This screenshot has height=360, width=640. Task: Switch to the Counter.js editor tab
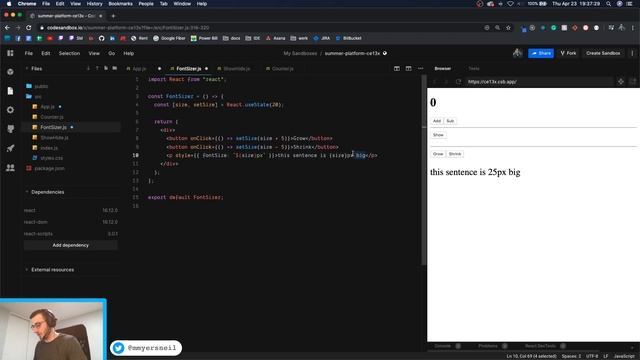282,69
